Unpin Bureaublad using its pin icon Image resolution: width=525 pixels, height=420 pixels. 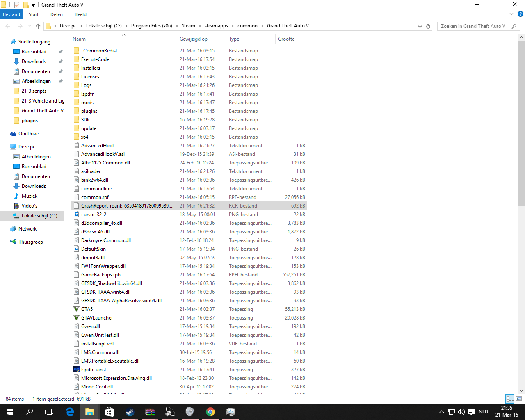click(x=60, y=52)
